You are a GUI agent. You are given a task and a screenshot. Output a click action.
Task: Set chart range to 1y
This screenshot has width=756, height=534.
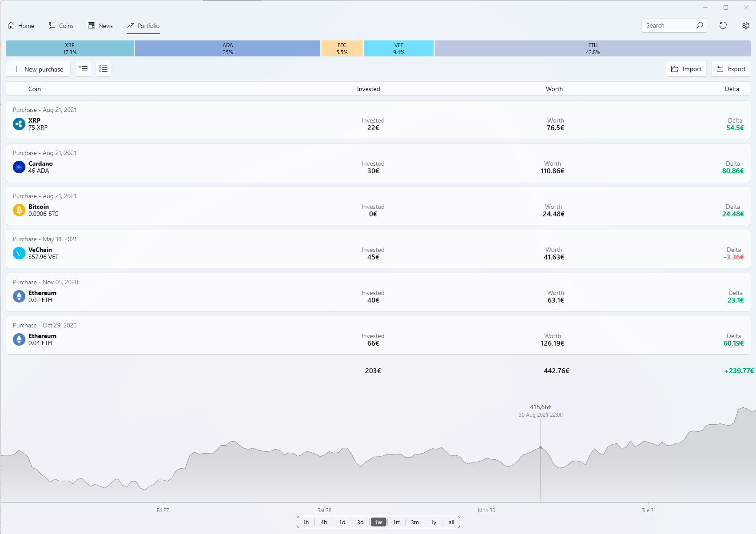point(434,522)
